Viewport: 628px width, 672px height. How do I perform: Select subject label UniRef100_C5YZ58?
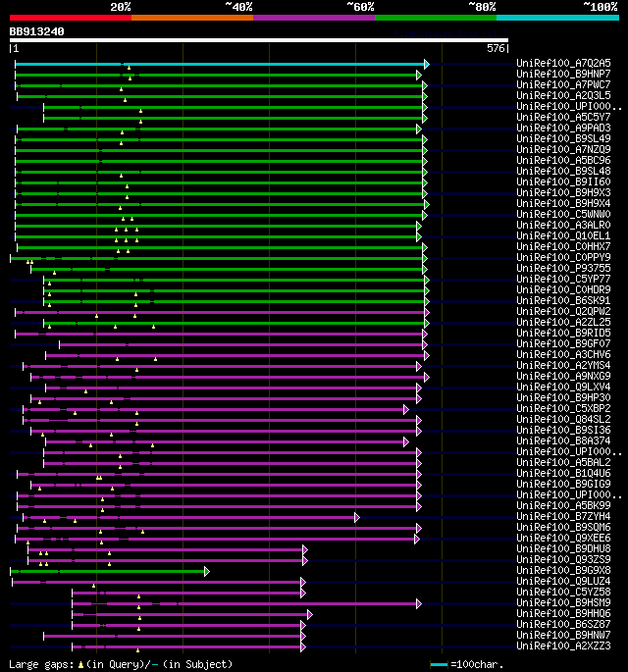coord(563,592)
